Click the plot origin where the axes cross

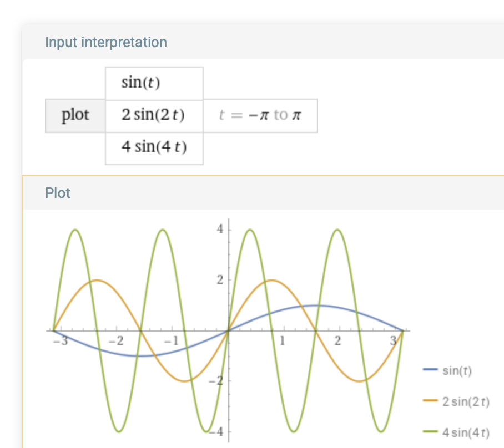[x=229, y=330]
